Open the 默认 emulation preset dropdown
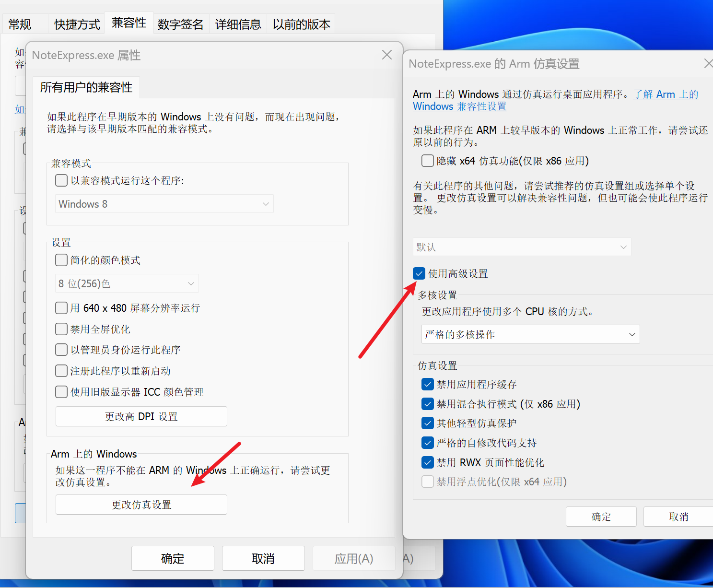Image resolution: width=713 pixels, height=588 pixels. click(x=522, y=247)
